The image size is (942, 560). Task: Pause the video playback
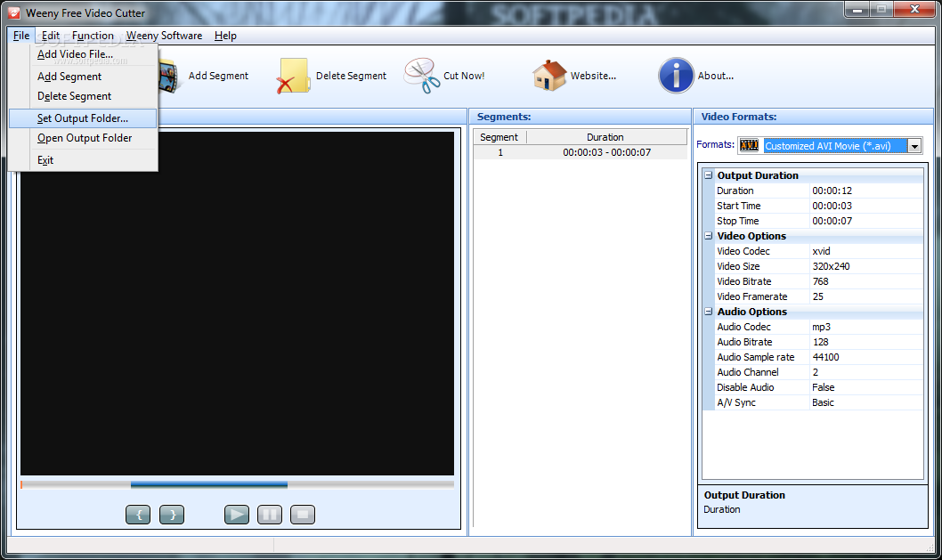(x=270, y=515)
